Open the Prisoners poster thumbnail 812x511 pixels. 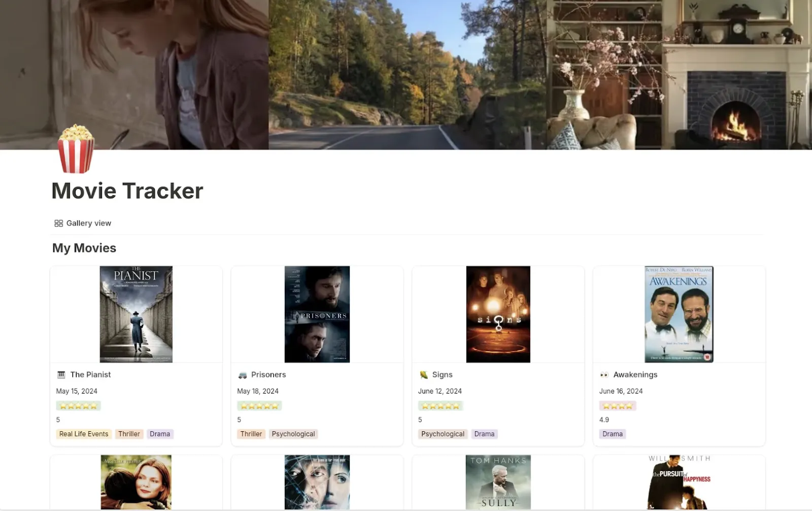point(317,314)
